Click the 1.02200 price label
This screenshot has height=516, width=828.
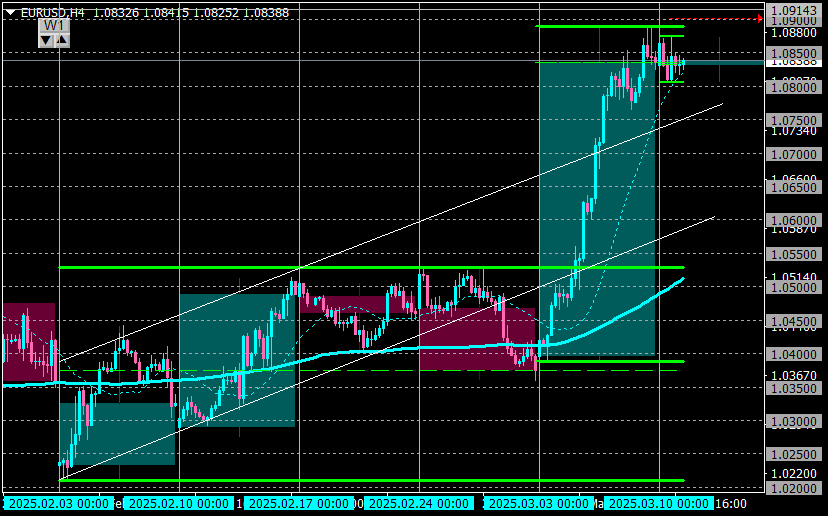pyautogui.click(x=794, y=474)
